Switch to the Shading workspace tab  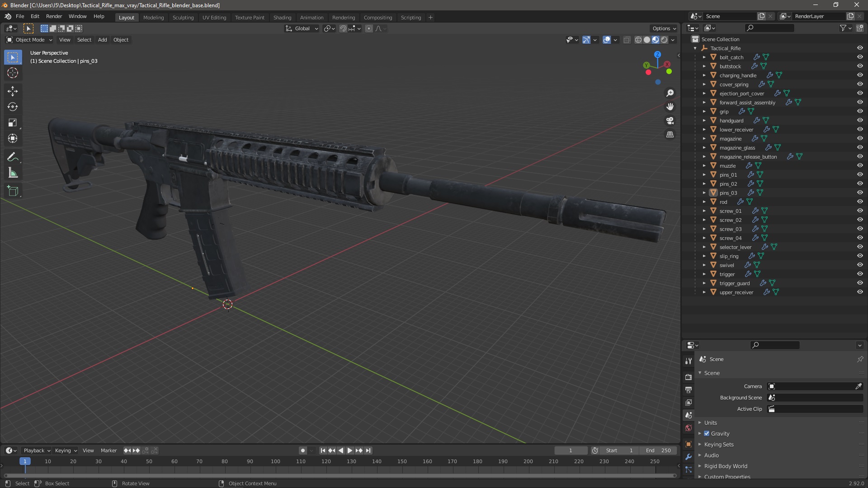282,17
